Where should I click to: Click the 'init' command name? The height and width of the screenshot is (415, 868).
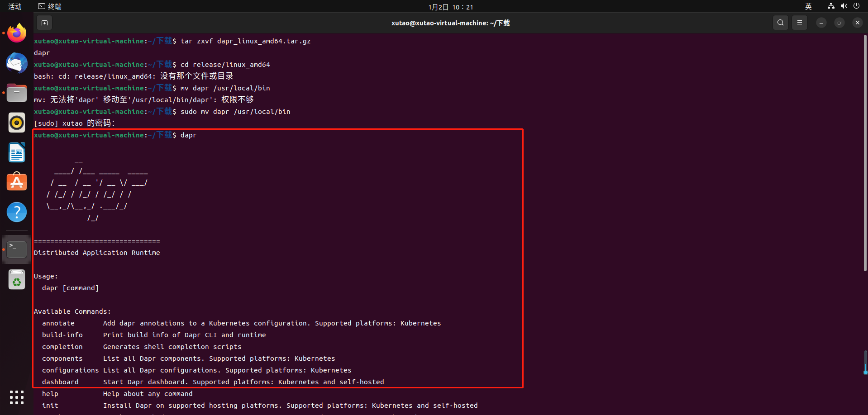pos(50,406)
